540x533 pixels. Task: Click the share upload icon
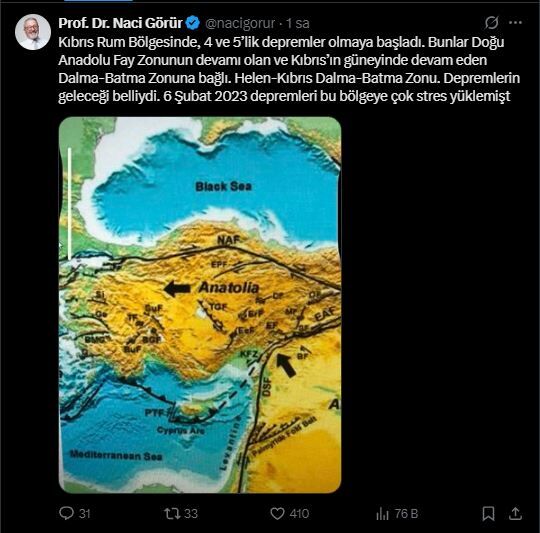click(x=515, y=513)
